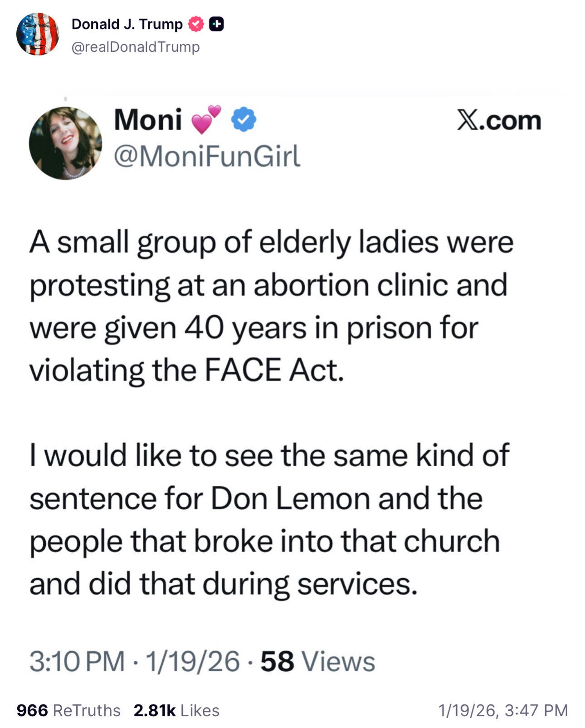
Task: Click the Donald J. Trump display name
Action: pos(127,24)
